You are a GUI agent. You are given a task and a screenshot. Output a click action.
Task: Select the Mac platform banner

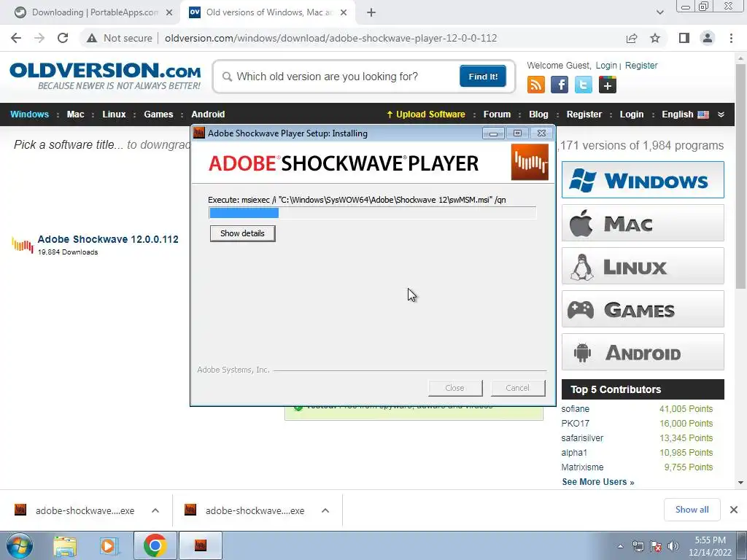(x=643, y=223)
